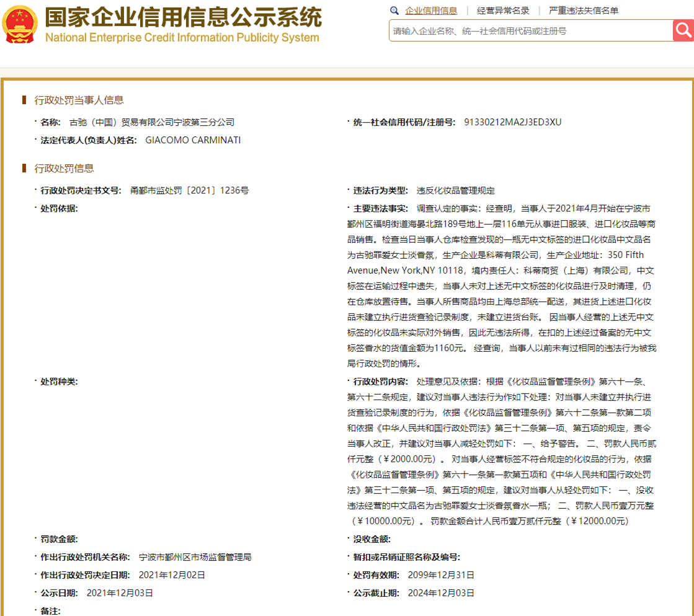Click the 行政处罚当事人信息 section heading
Screen dimensions: 694x616
[79, 100]
